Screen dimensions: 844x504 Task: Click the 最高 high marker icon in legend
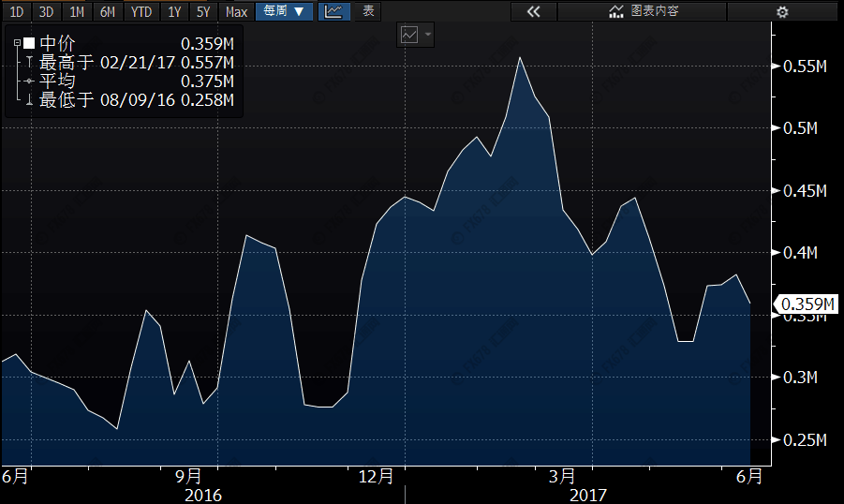29,63
